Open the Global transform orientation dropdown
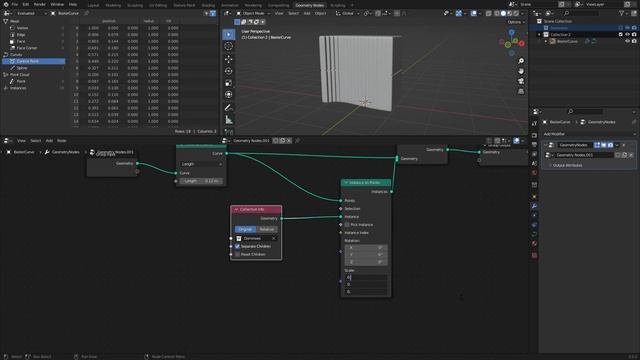The image size is (640, 360). 348,13
